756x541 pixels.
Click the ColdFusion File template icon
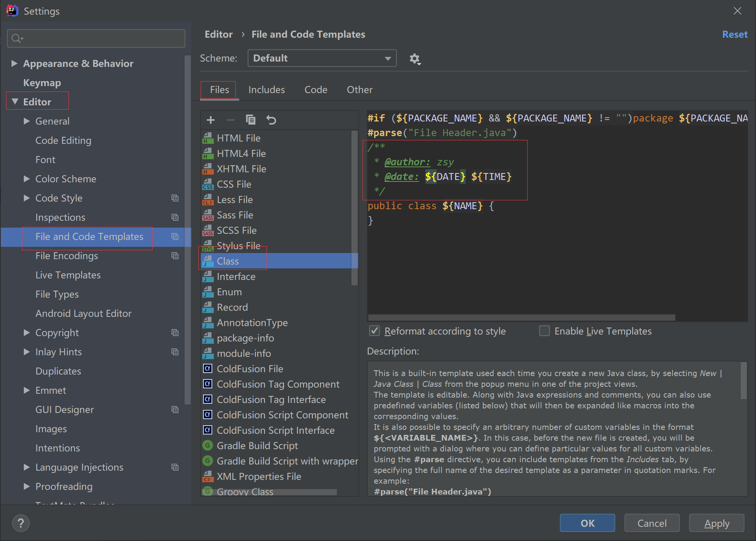208,369
